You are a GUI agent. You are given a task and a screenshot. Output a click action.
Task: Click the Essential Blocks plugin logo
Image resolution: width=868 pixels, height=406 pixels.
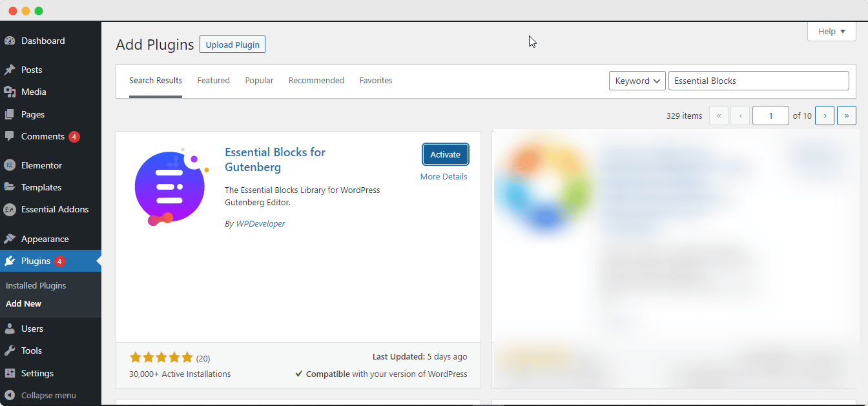172,188
